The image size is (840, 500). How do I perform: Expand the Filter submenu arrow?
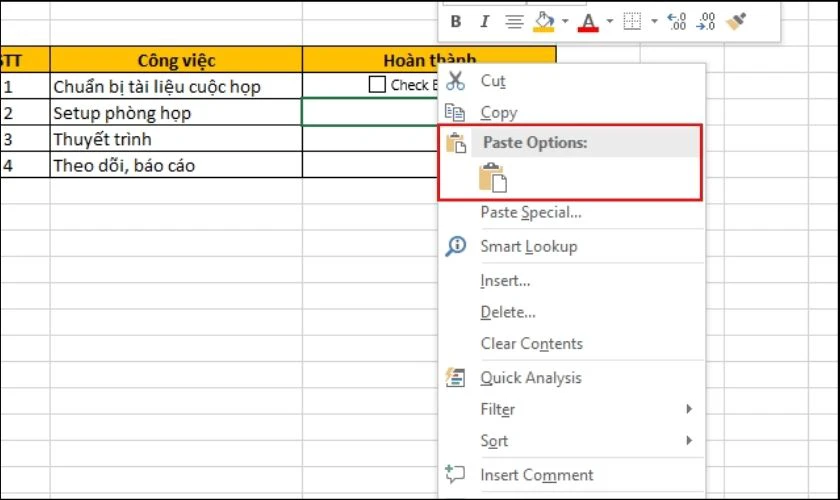click(689, 409)
